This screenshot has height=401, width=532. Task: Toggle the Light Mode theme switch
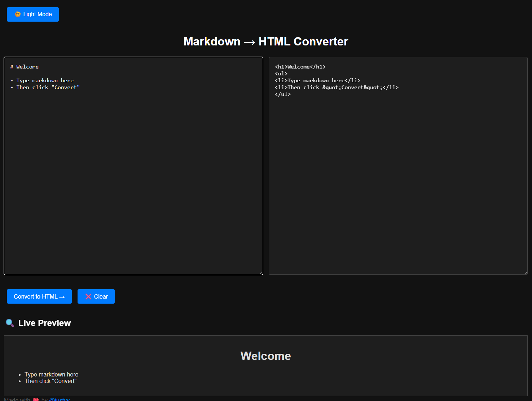[33, 14]
